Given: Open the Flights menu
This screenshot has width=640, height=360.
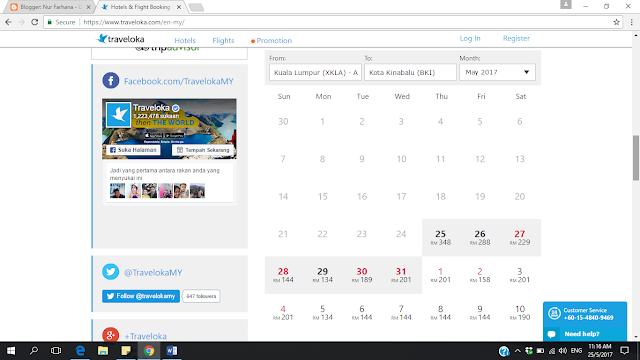Looking at the screenshot, I should 223,40.
